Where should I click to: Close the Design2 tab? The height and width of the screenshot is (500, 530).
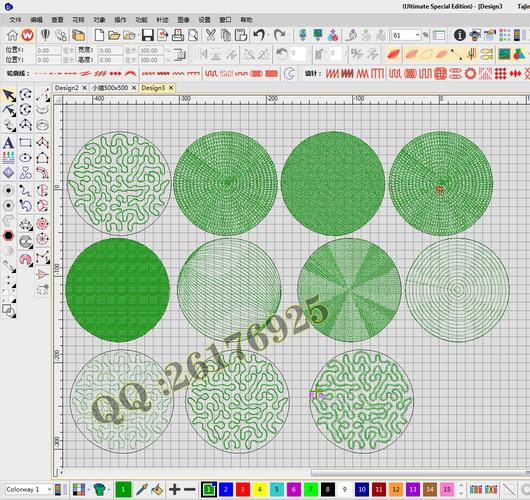[85, 88]
